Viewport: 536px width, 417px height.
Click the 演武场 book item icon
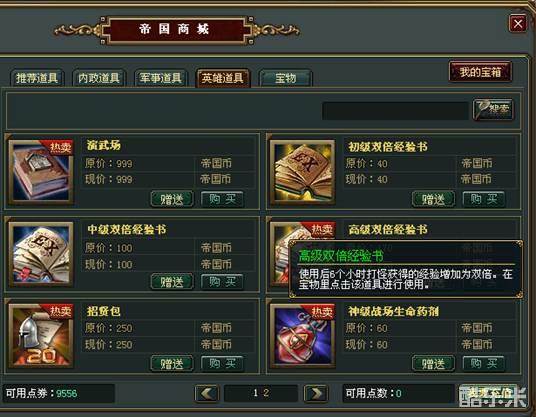pyautogui.click(x=41, y=171)
